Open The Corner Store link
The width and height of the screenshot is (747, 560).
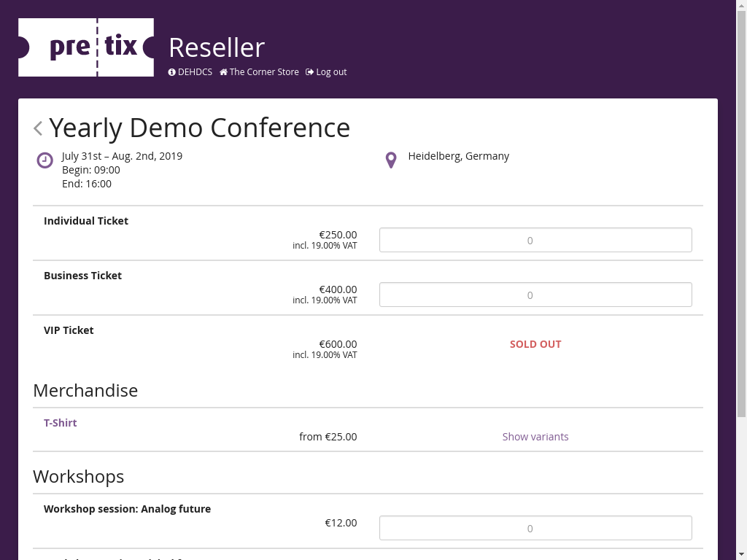pyautogui.click(x=264, y=72)
